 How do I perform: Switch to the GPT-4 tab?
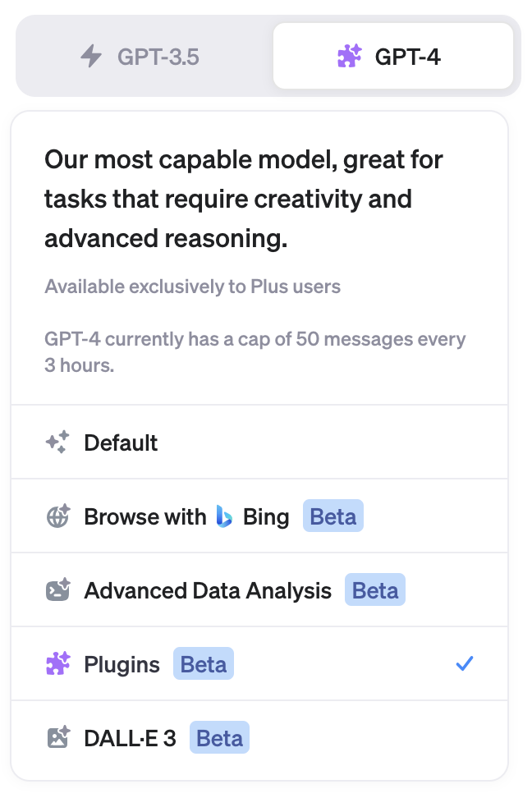(x=392, y=56)
